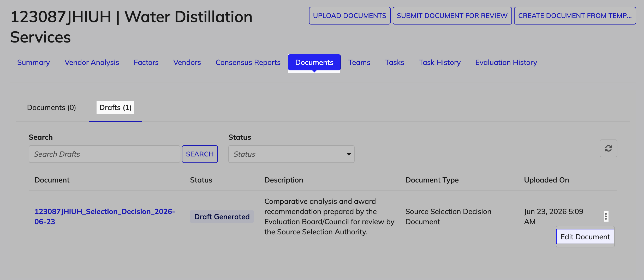Click the Search button
Screen dimensions: 644x280
200,154
